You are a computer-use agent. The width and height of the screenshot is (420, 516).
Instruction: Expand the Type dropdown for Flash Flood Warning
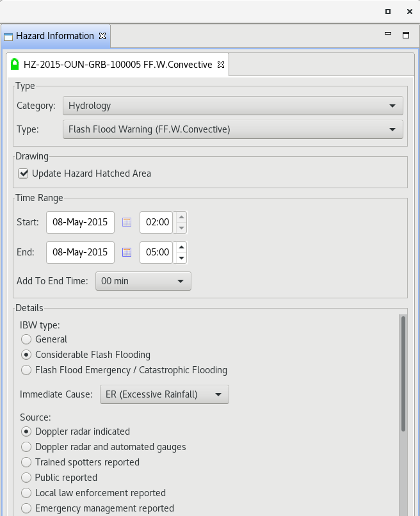pyautogui.click(x=232, y=129)
